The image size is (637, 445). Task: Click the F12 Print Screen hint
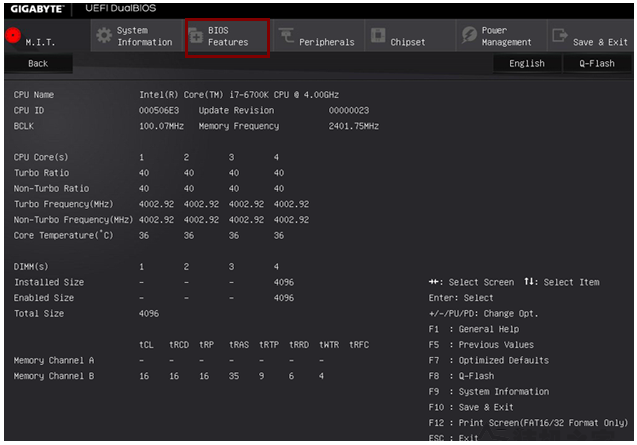(x=529, y=423)
